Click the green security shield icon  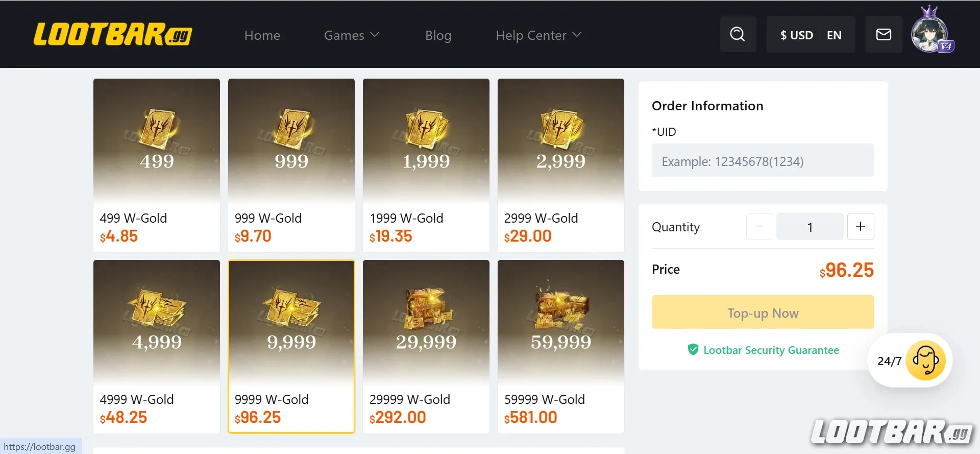point(693,350)
